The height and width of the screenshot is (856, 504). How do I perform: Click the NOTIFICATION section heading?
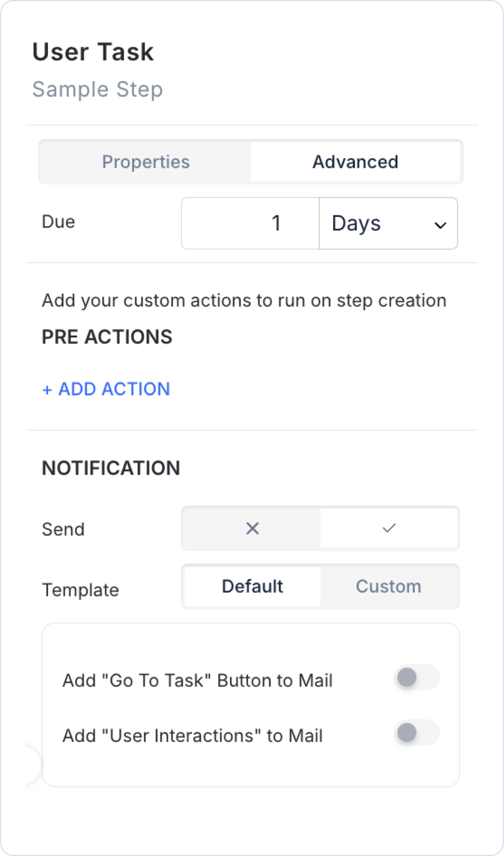(x=111, y=468)
